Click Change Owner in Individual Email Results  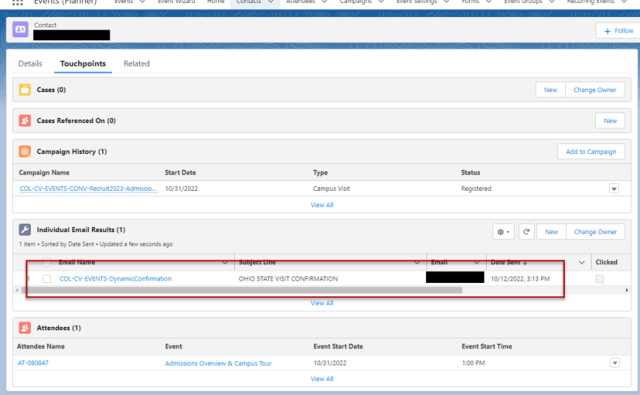point(595,232)
